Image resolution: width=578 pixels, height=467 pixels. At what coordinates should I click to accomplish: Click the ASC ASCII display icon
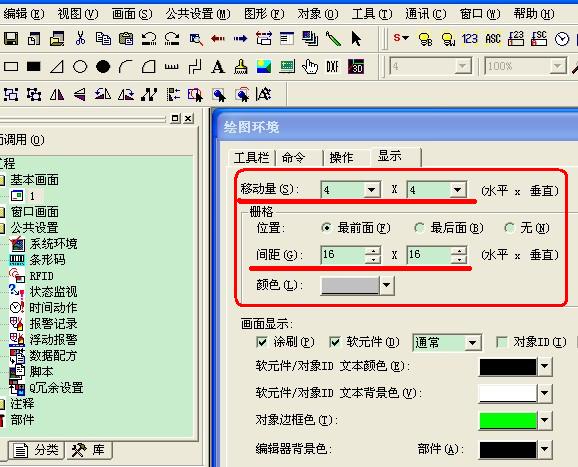[x=493, y=38]
